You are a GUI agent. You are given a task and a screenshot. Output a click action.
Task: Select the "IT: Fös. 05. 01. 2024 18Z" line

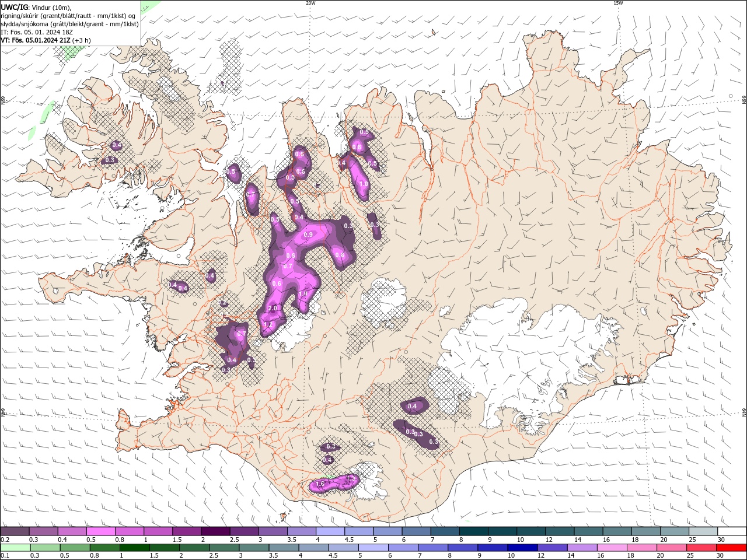click(x=37, y=32)
